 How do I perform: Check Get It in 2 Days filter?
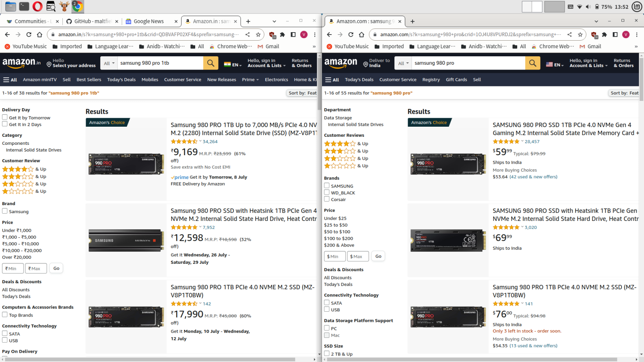pos(5,124)
